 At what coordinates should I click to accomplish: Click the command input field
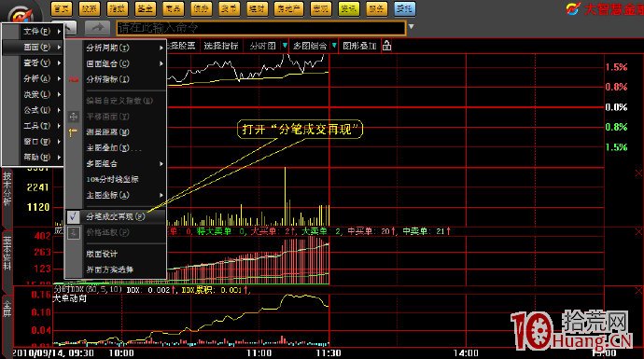click(x=260, y=28)
